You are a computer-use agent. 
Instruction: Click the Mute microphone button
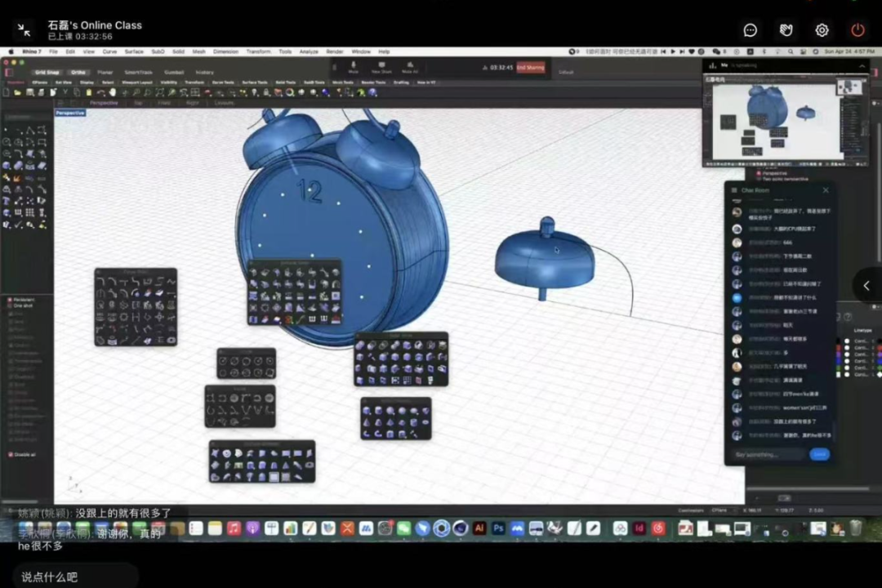point(354,68)
